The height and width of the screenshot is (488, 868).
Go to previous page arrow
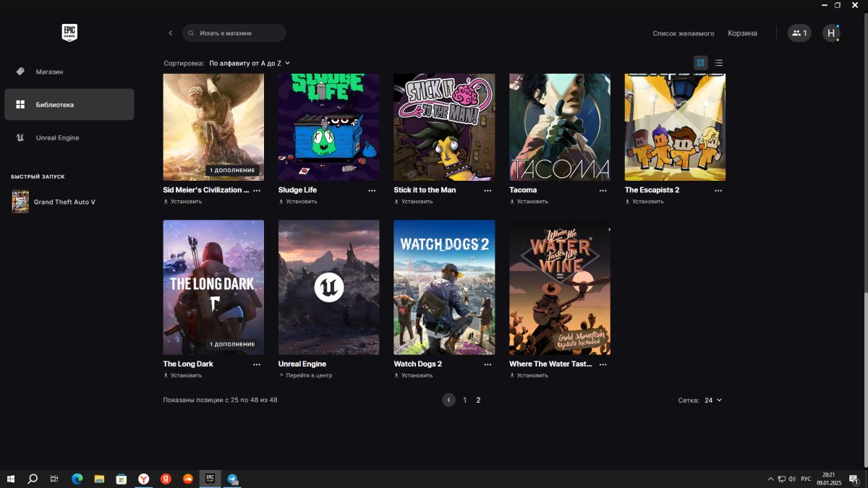[x=449, y=400]
